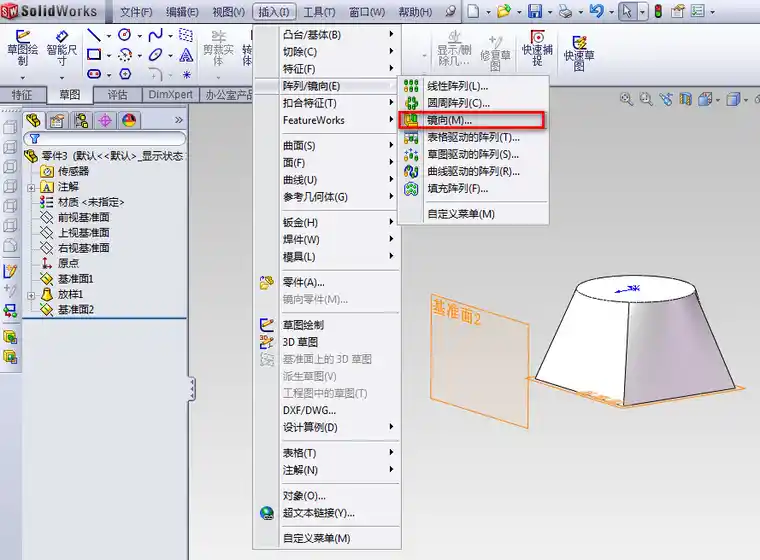Choose the Circle sketch tool
This screenshot has width=760, height=560.
tap(125, 35)
